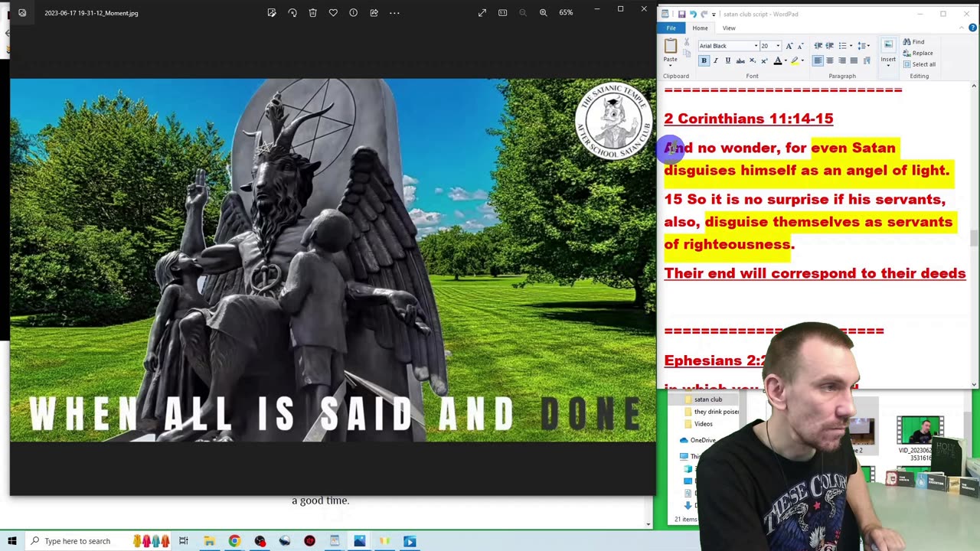Undo the last action in WordPad
Screen dimensions: 980x551
pyautogui.click(x=693, y=14)
